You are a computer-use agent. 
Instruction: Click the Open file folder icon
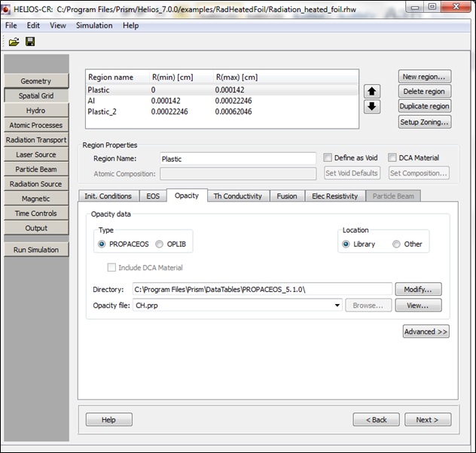point(14,41)
